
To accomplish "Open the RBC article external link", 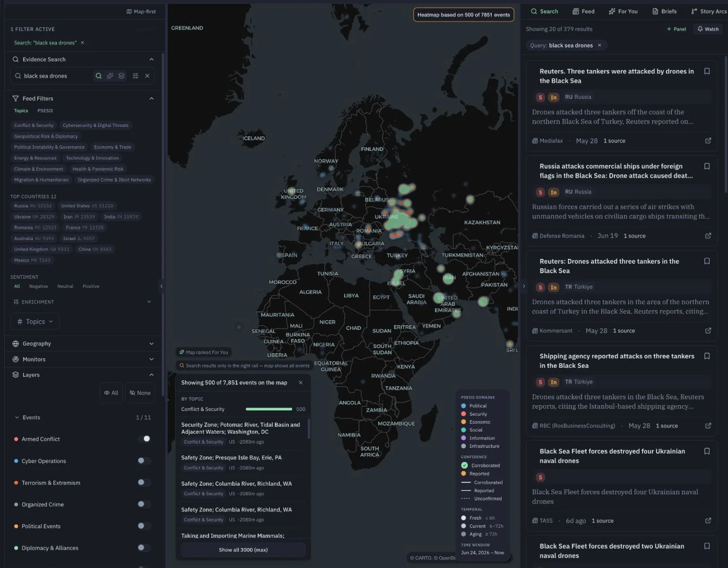I will point(708,426).
